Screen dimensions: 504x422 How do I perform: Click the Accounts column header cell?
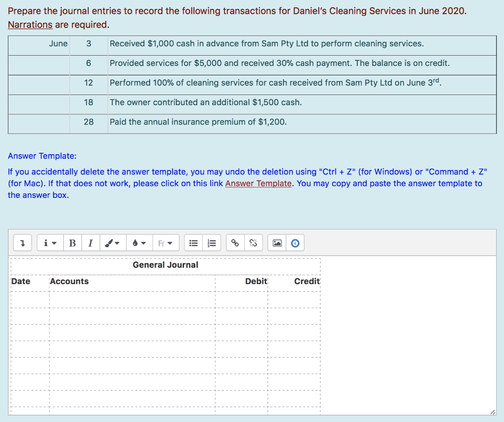[68, 281]
